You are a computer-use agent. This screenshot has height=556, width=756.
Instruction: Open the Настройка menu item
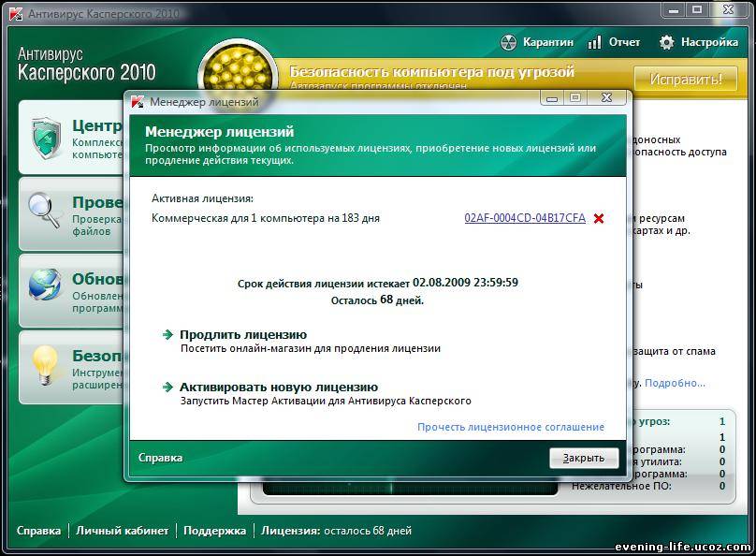coord(709,42)
